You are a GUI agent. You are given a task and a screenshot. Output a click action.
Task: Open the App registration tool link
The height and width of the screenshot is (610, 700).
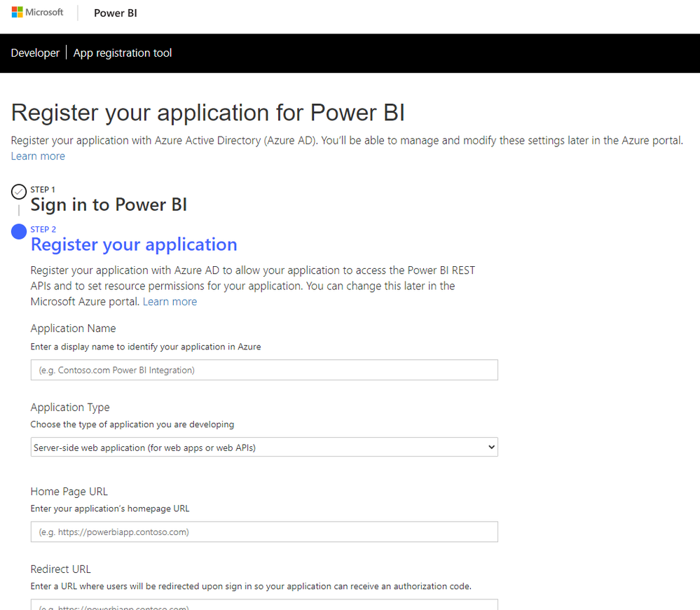tap(123, 53)
